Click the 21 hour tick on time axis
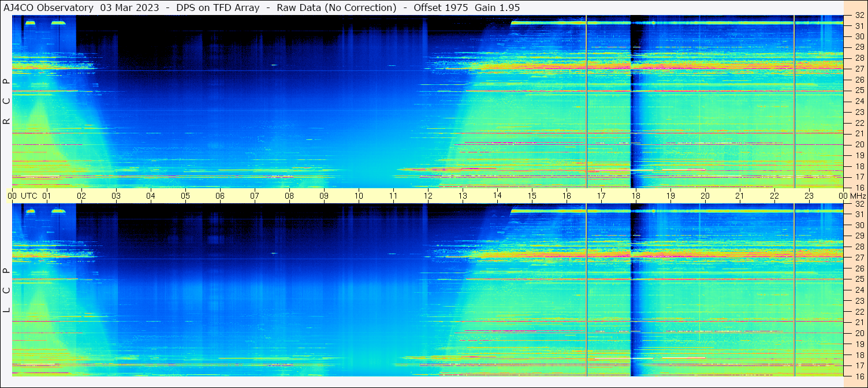 click(740, 196)
